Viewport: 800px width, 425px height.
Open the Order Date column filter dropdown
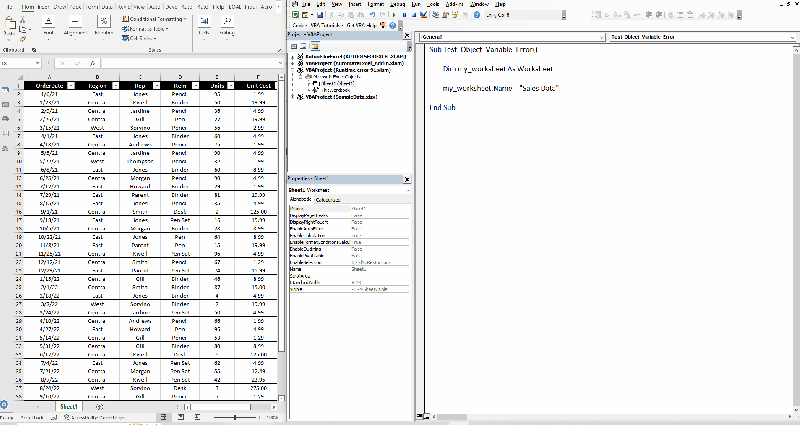[71, 86]
